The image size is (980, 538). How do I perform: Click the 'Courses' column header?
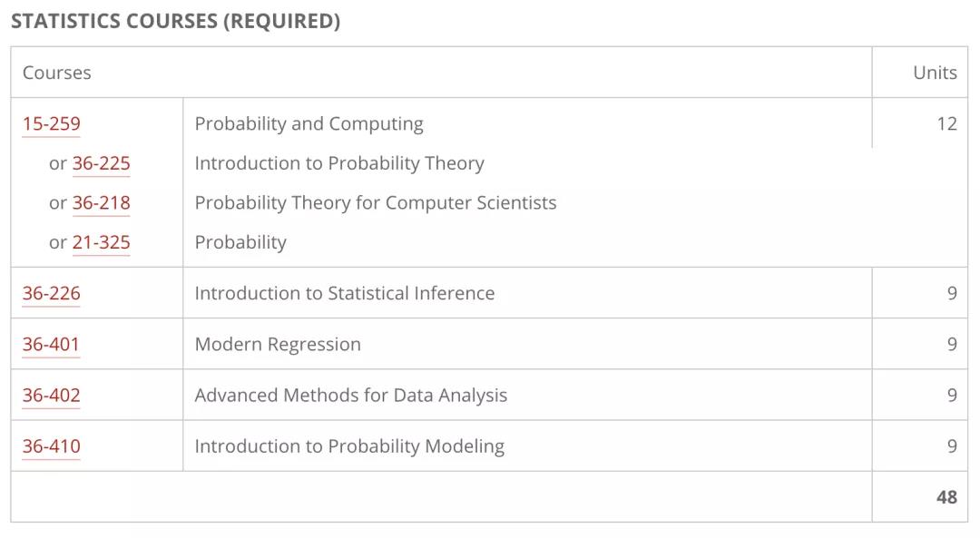coord(56,73)
